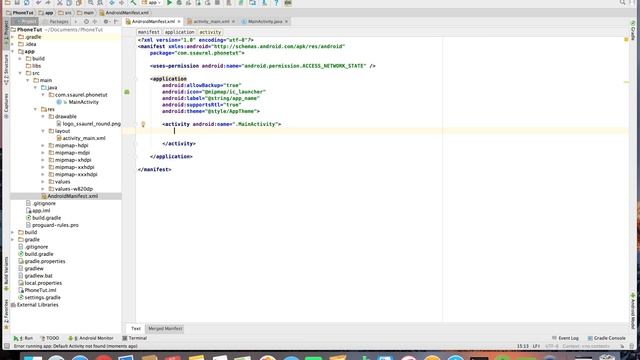This screenshot has height=360, width=640.
Task: Collapse the layout folder
Action: tap(43, 131)
